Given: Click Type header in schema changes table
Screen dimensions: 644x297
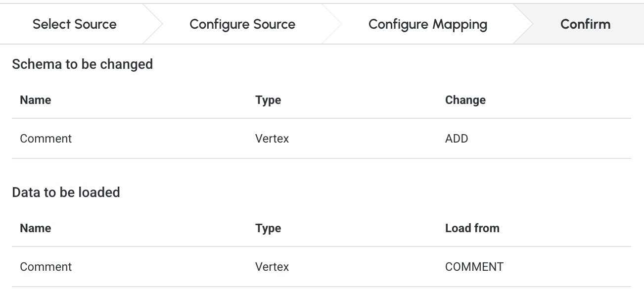Looking at the screenshot, I should pyautogui.click(x=268, y=100).
